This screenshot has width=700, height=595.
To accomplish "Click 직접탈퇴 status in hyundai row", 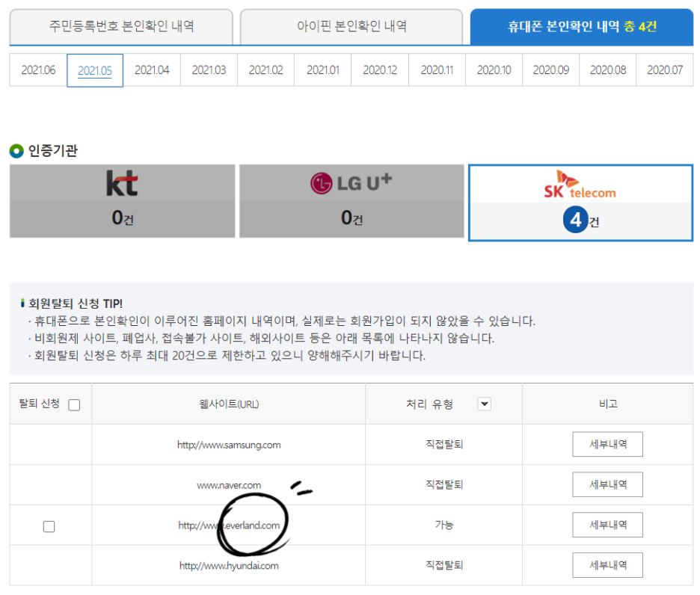I will pyautogui.click(x=444, y=565).
